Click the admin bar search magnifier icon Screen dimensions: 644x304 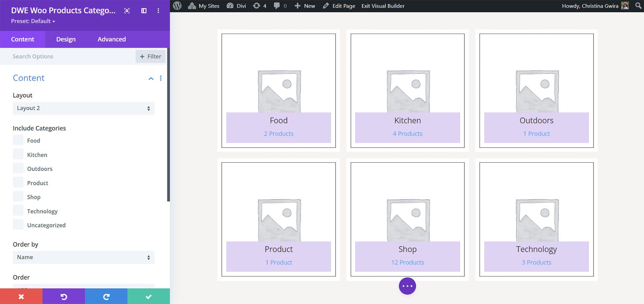pos(638,6)
